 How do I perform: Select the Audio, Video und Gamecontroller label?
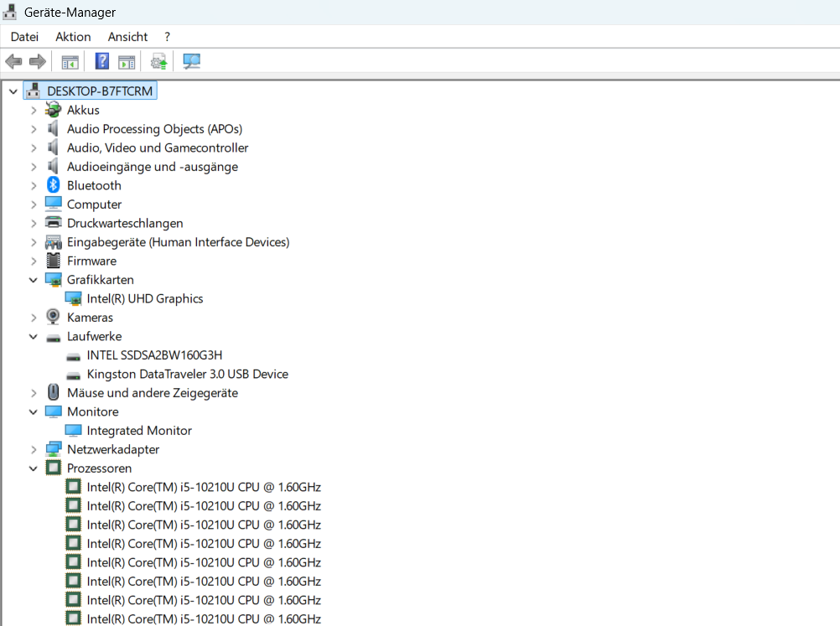[158, 147]
